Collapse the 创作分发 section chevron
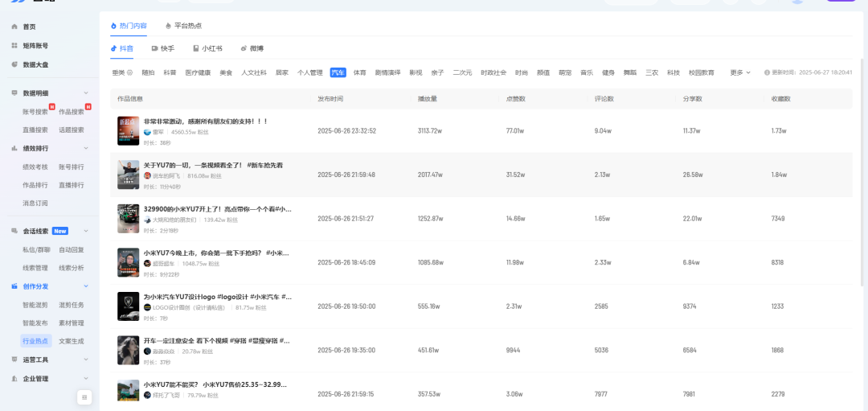This screenshot has height=411, width=868. [86, 286]
